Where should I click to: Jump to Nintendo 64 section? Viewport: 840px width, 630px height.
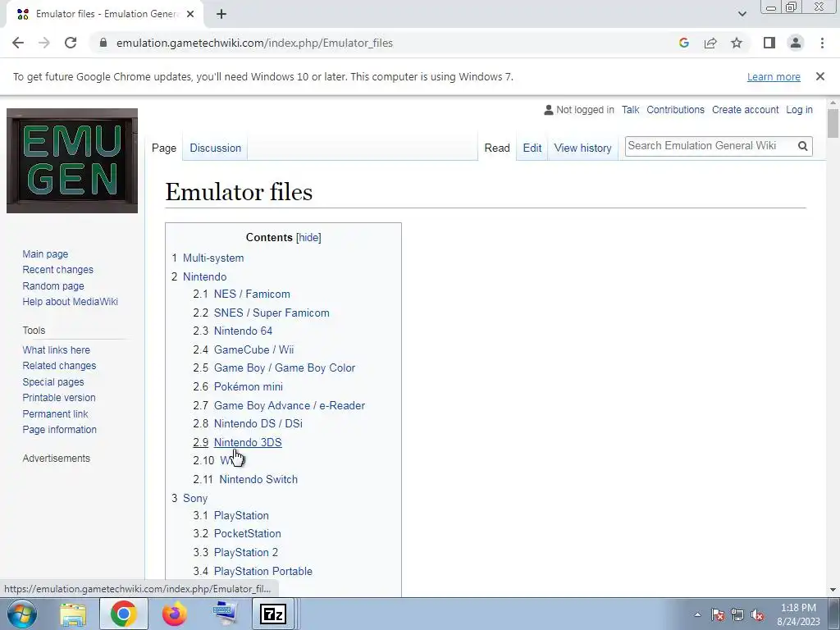coord(243,331)
